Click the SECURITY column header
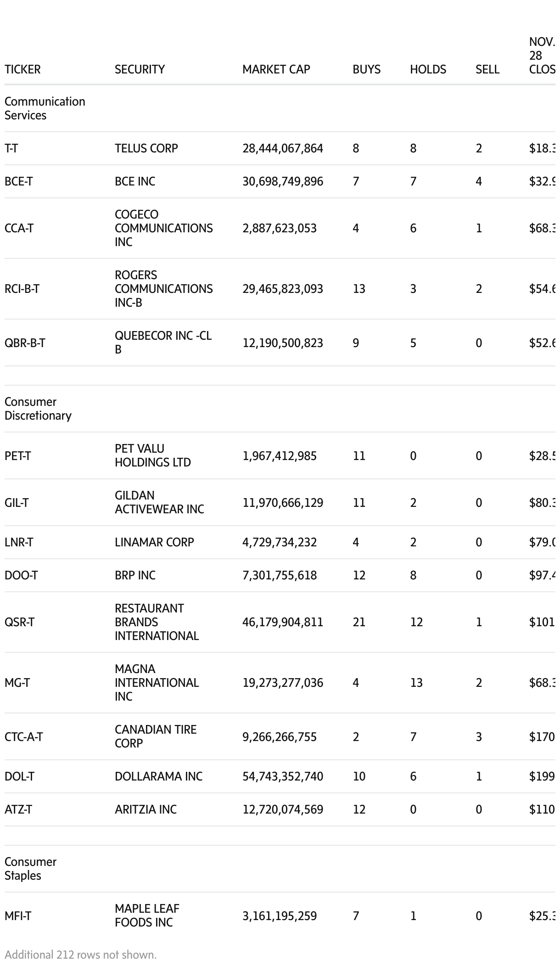Viewport: 560px width, 966px height. 140,69
